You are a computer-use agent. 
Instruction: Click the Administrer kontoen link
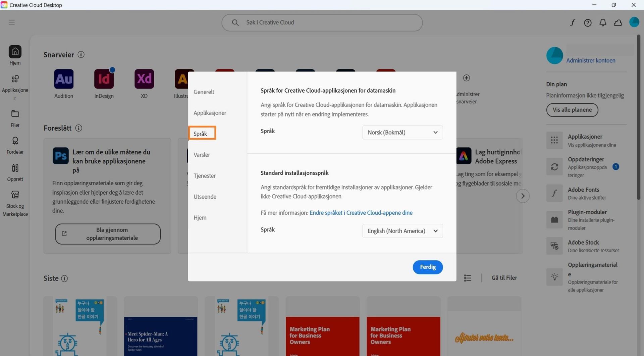591,61
